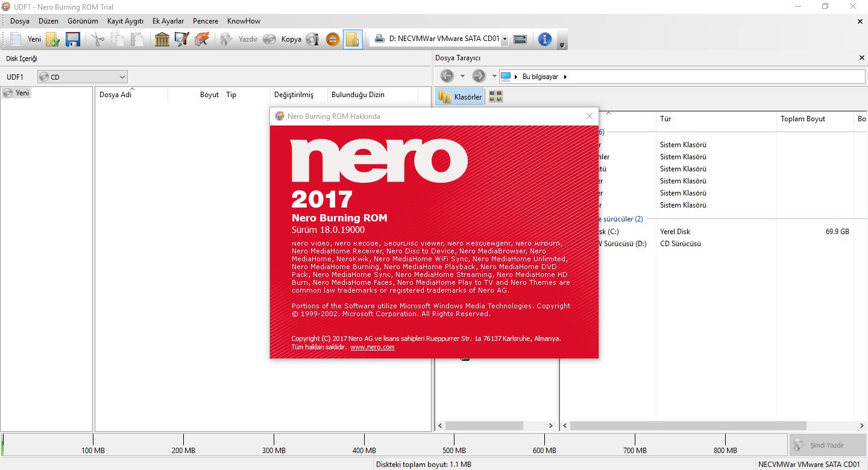The image size is (868, 470).
Task: Sort by Boyut column header
Action: (x=195, y=95)
